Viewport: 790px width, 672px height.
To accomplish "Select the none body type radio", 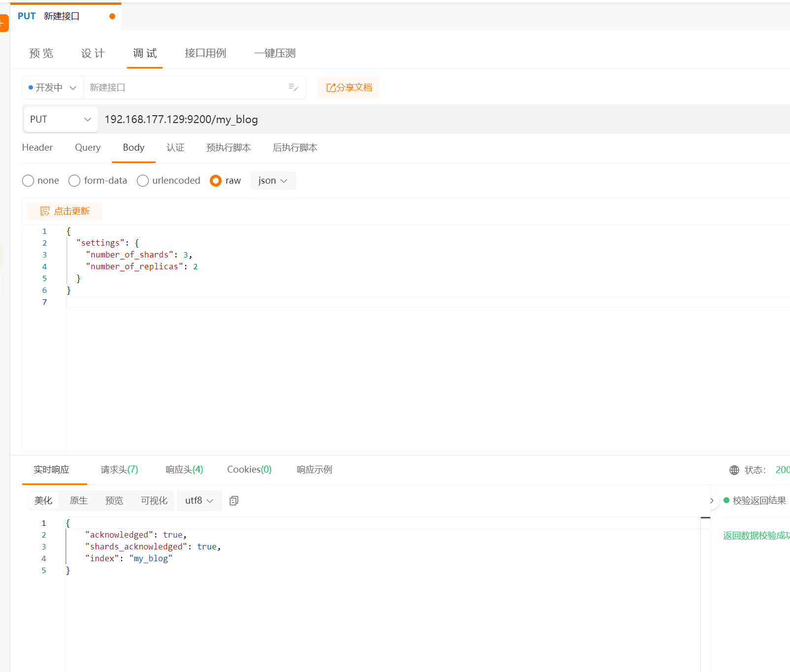I will point(28,181).
